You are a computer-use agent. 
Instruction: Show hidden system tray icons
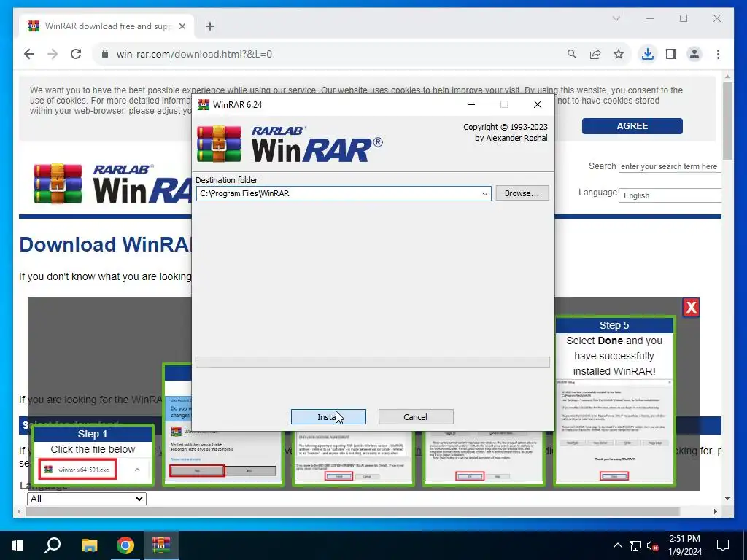click(x=617, y=545)
